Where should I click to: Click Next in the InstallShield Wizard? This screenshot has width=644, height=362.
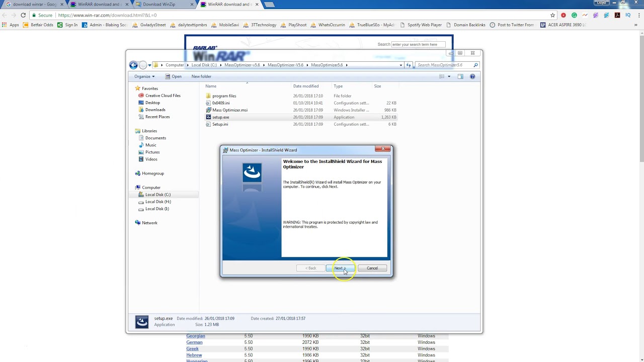(x=341, y=268)
